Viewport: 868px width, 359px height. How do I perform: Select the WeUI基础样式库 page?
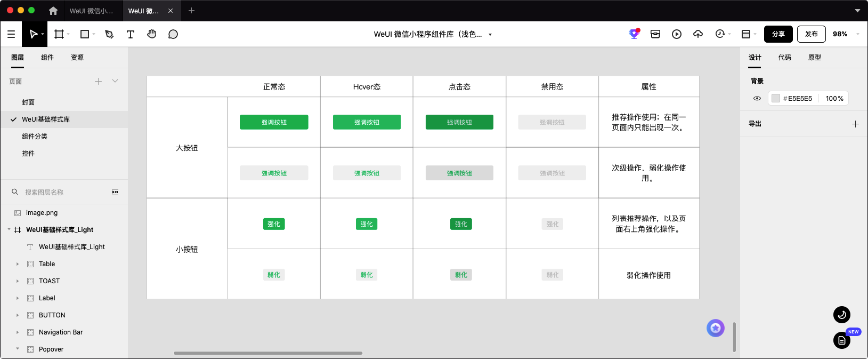(64, 119)
